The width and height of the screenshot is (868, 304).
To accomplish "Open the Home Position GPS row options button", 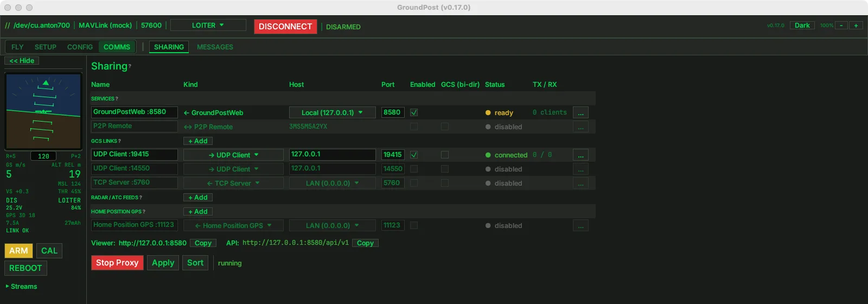I will (x=580, y=225).
